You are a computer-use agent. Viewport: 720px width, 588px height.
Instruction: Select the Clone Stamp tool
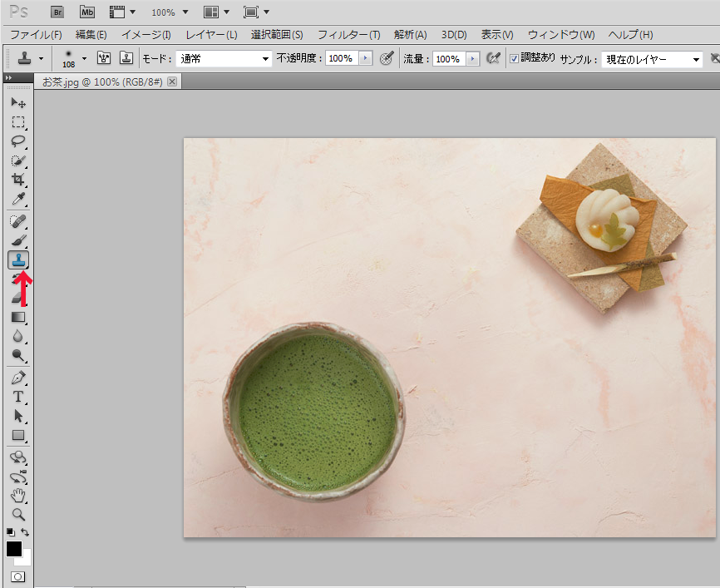(x=18, y=260)
